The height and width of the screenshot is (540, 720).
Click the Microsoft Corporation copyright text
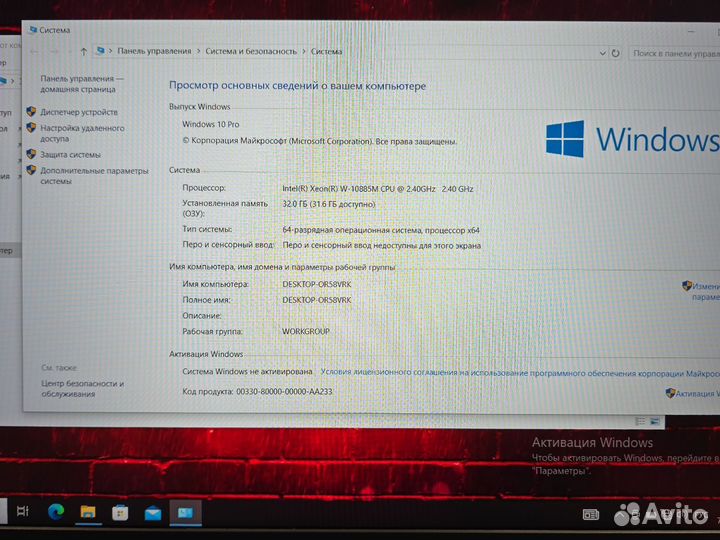[320, 141]
